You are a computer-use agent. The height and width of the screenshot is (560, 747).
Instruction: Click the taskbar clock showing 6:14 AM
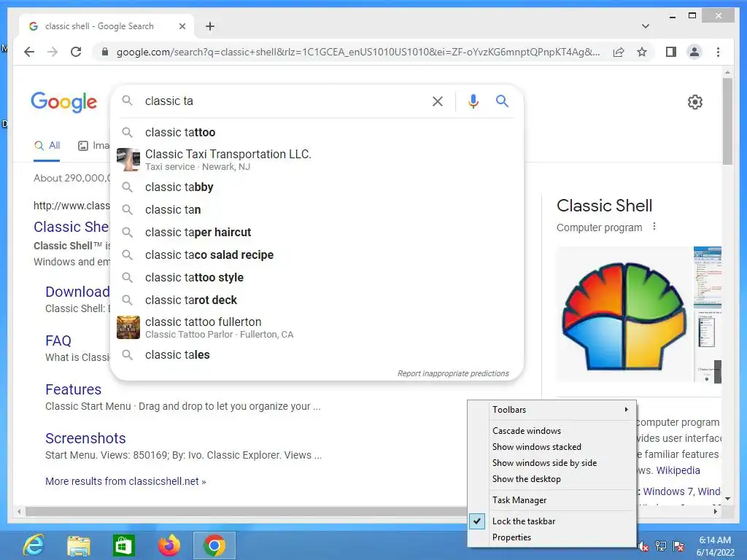(x=715, y=546)
